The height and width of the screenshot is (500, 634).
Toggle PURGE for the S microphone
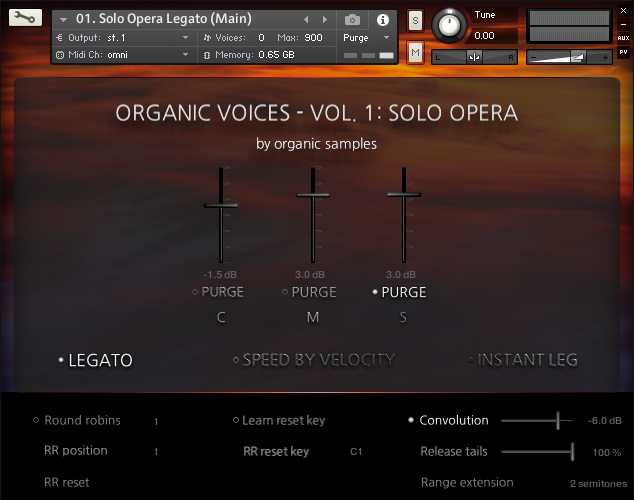(x=399, y=292)
